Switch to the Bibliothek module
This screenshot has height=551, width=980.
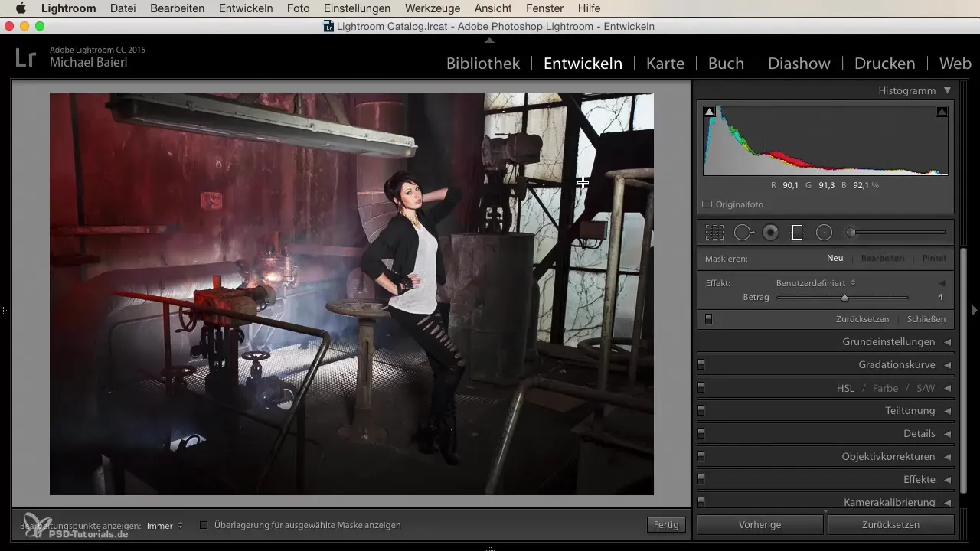483,64
